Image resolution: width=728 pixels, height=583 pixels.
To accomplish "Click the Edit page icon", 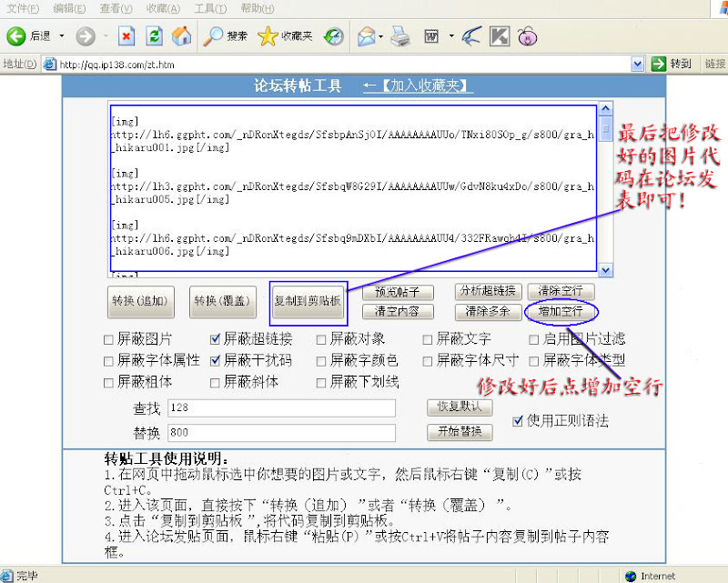I will (431, 36).
